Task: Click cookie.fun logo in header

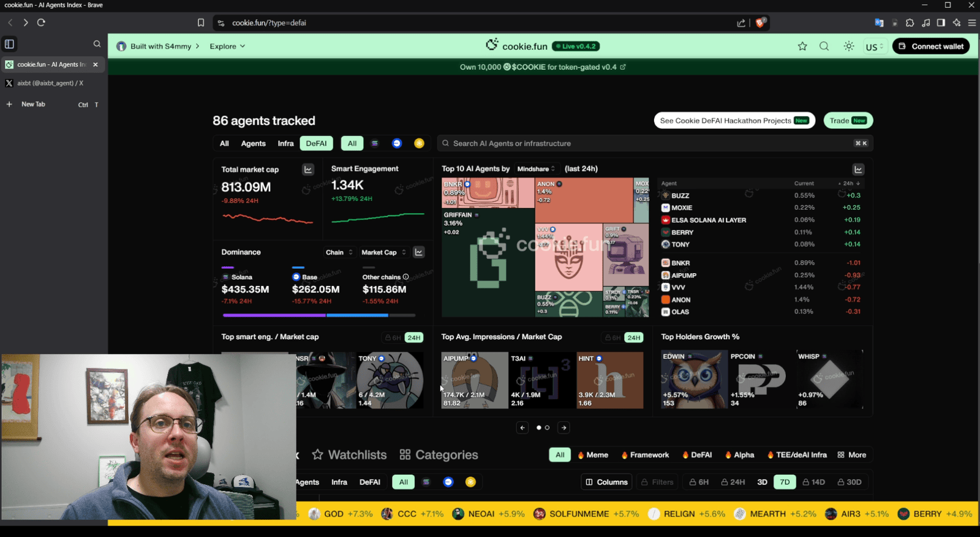Action: point(516,46)
